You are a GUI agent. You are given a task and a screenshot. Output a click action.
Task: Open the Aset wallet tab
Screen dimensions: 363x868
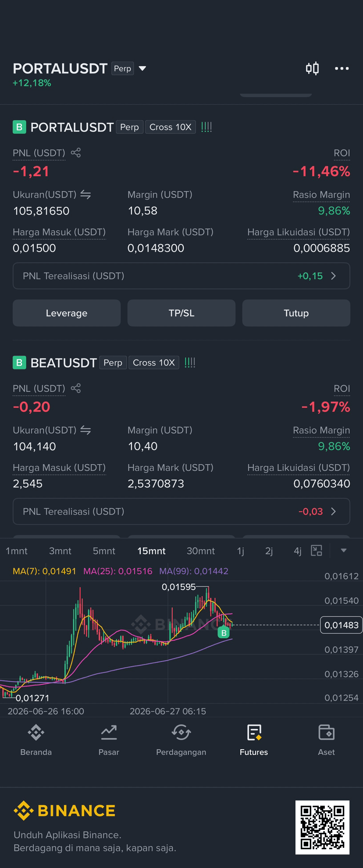[x=326, y=740]
